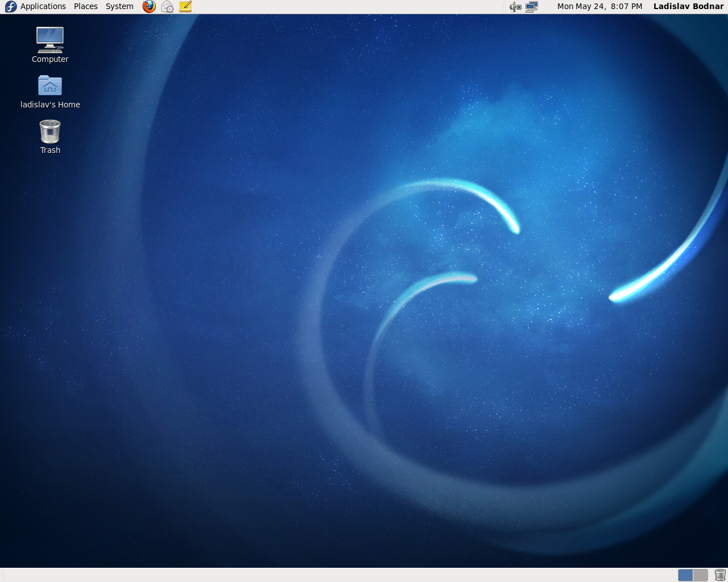
Task: Select the Computer desktop icon
Action: pyautogui.click(x=50, y=45)
